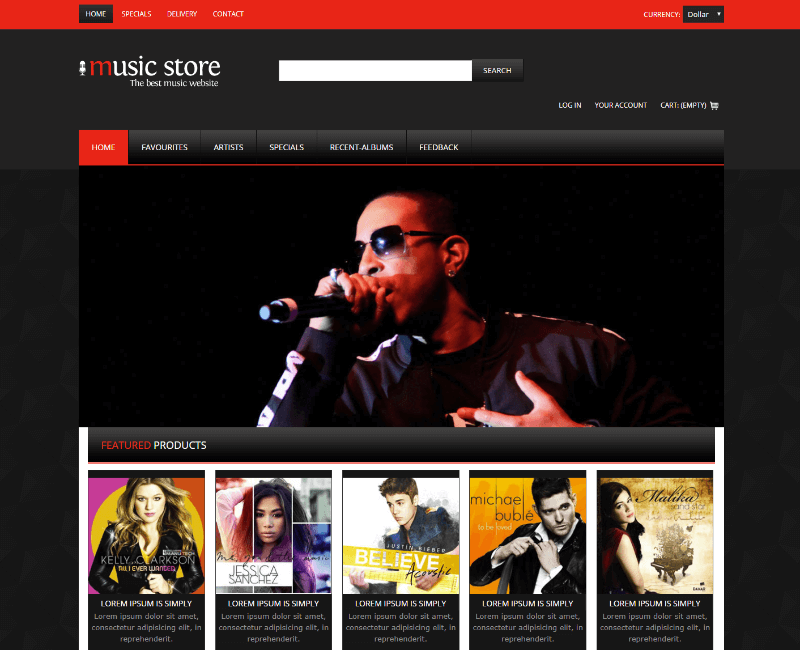The width and height of the screenshot is (800, 650).
Task: Click the Justin Bieber Believe album cover
Action: point(400,535)
